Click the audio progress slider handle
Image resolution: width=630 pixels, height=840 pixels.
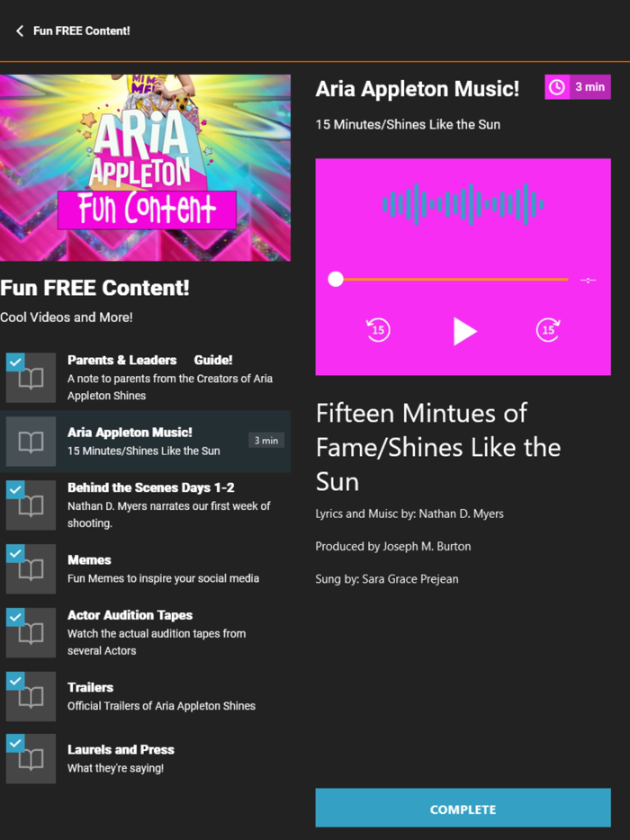336,279
